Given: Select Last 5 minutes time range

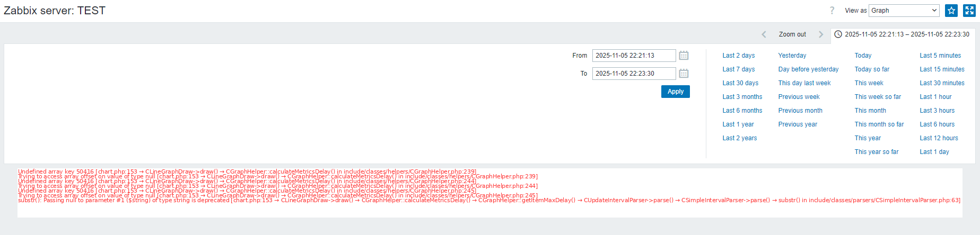Looking at the screenshot, I should [x=940, y=56].
